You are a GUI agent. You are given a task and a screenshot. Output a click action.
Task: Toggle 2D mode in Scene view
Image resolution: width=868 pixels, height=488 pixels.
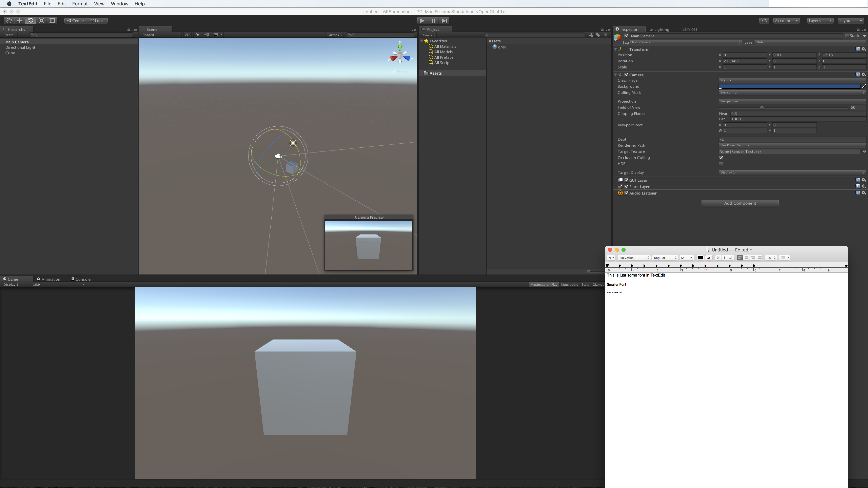click(187, 35)
